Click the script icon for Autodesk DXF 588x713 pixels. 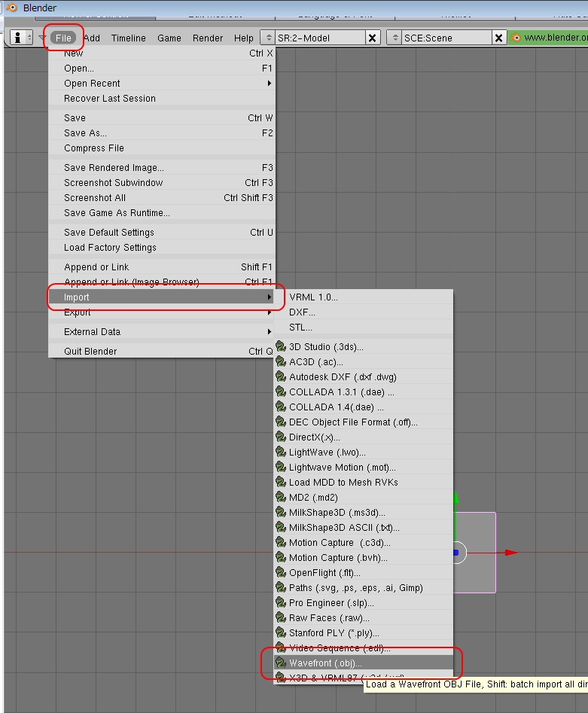281,376
